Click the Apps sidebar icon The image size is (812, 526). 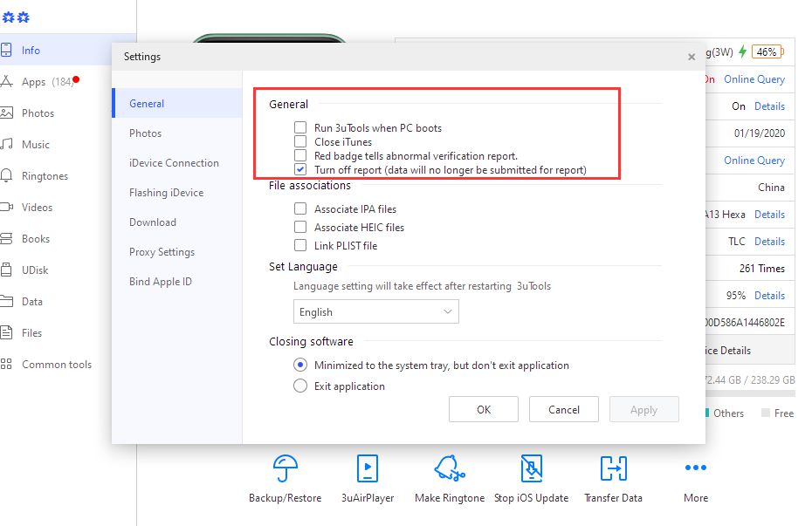point(6,81)
